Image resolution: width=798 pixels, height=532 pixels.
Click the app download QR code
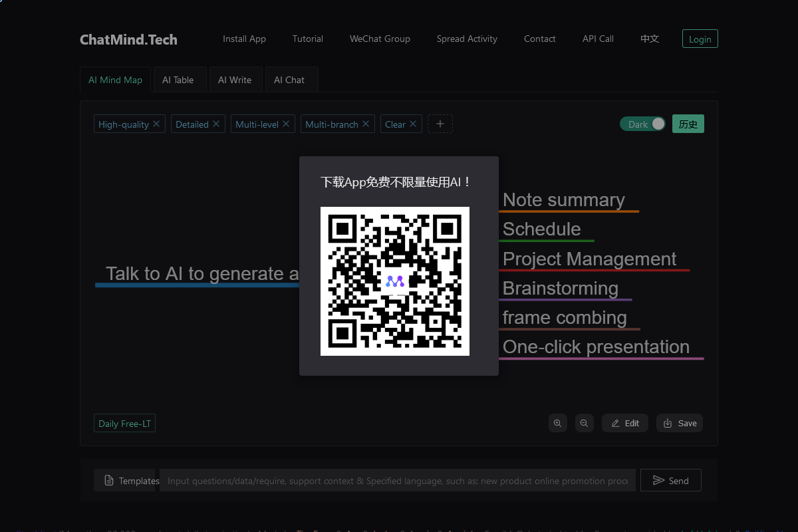point(395,281)
